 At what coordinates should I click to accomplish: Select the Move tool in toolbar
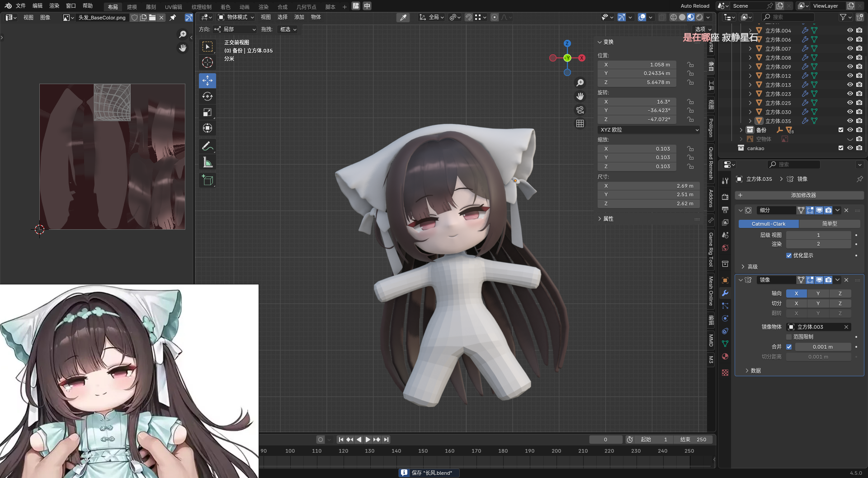208,80
